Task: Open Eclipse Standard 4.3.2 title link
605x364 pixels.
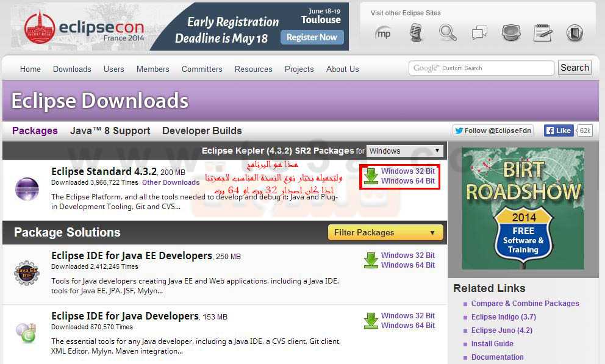Action: coord(104,171)
